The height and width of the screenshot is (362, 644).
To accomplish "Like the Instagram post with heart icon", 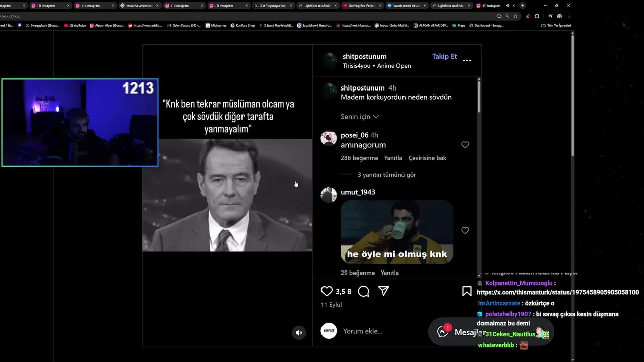I will pos(327,291).
